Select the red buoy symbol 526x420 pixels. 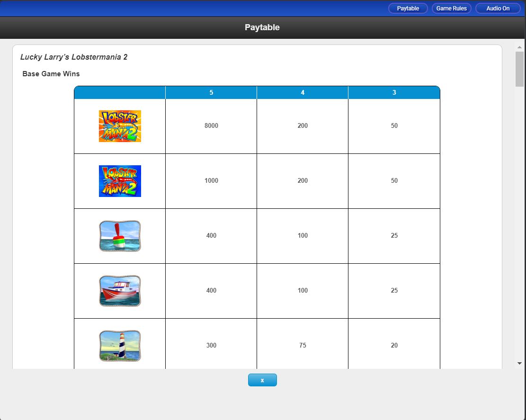(120, 236)
